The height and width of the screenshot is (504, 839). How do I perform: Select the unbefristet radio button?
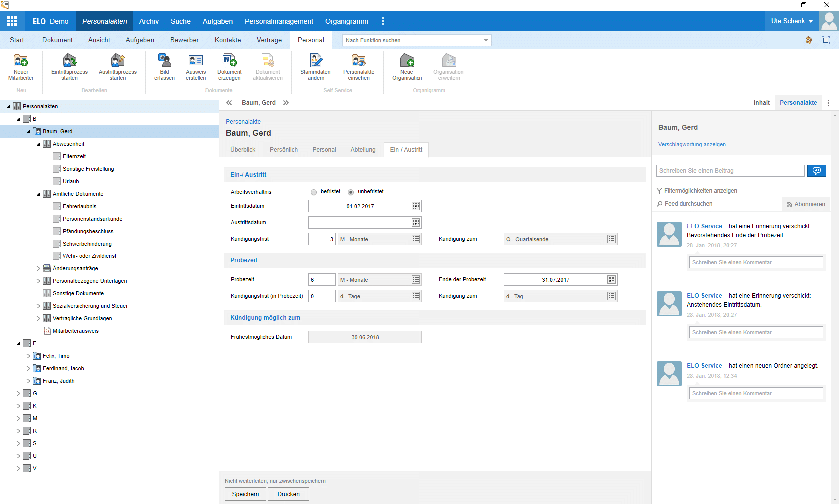coord(351,192)
